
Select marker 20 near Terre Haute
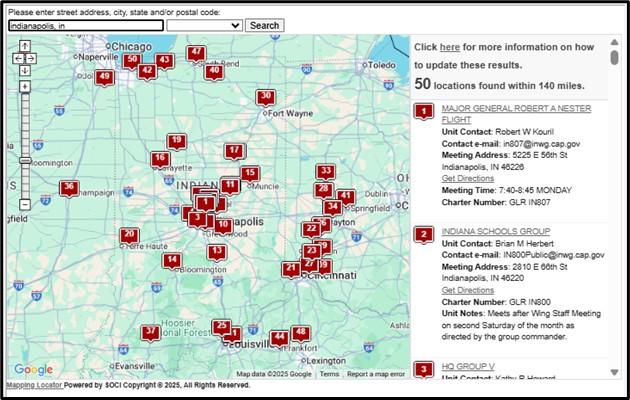[129, 235]
